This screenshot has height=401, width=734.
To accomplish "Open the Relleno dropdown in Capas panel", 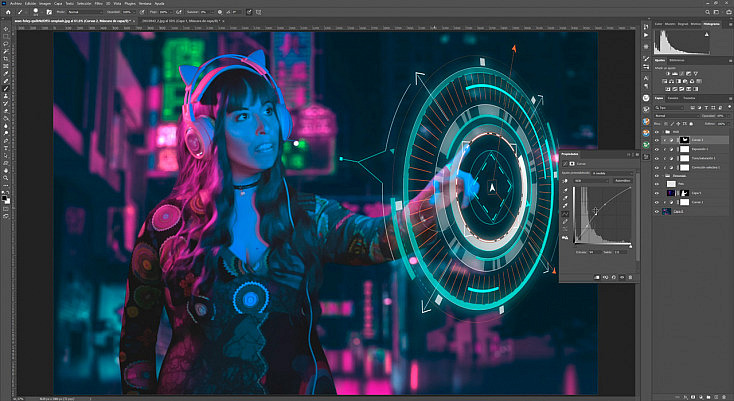I will (x=728, y=124).
